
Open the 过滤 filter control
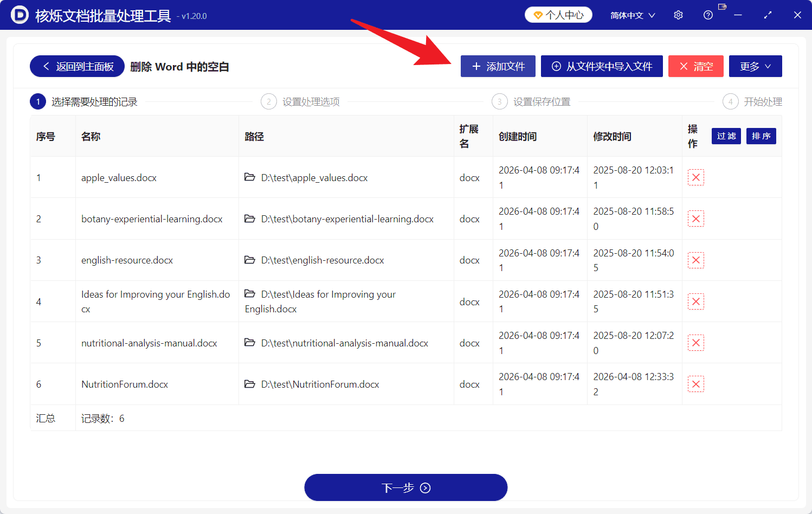tap(726, 136)
